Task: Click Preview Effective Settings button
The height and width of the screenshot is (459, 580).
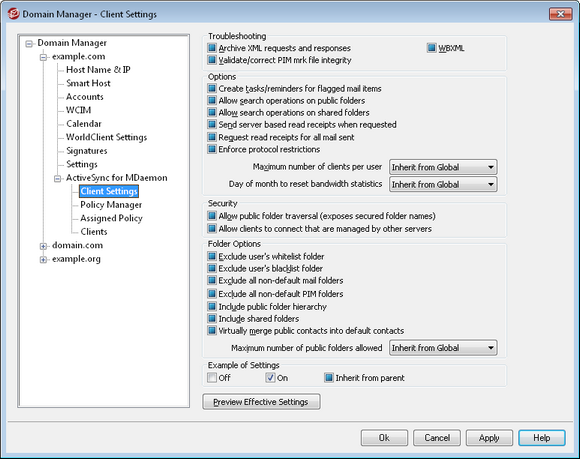Action: pyautogui.click(x=261, y=402)
